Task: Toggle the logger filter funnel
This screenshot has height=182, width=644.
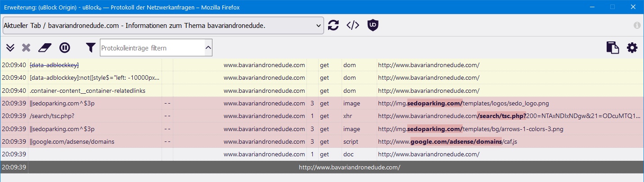Action: [91, 47]
